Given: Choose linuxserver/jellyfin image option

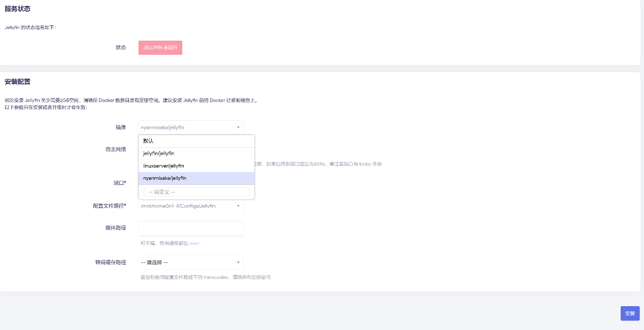Looking at the screenshot, I should pyautogui.click(x=197, y=166).
